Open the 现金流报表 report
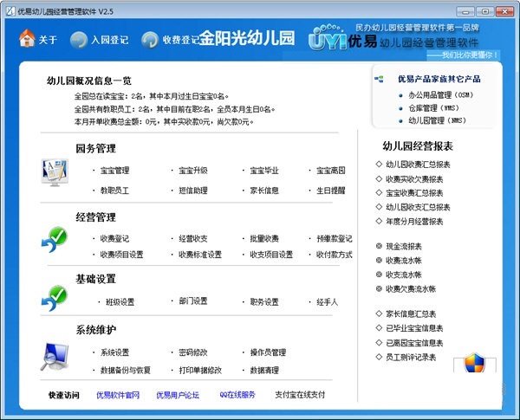 click(x=404, y=246)
